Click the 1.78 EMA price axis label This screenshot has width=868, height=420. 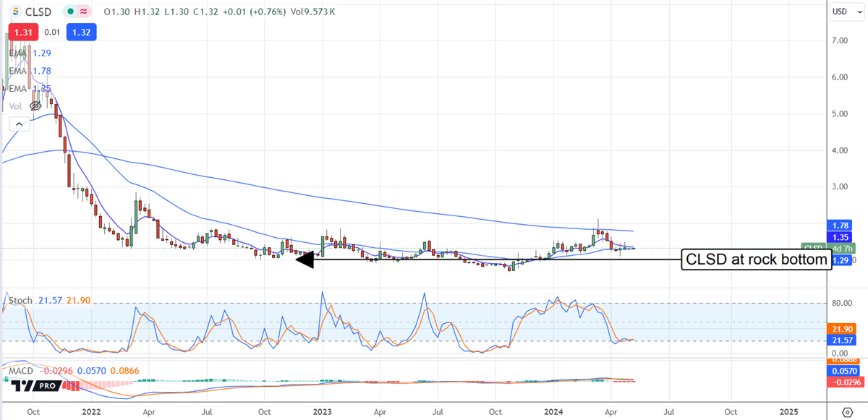840,225
